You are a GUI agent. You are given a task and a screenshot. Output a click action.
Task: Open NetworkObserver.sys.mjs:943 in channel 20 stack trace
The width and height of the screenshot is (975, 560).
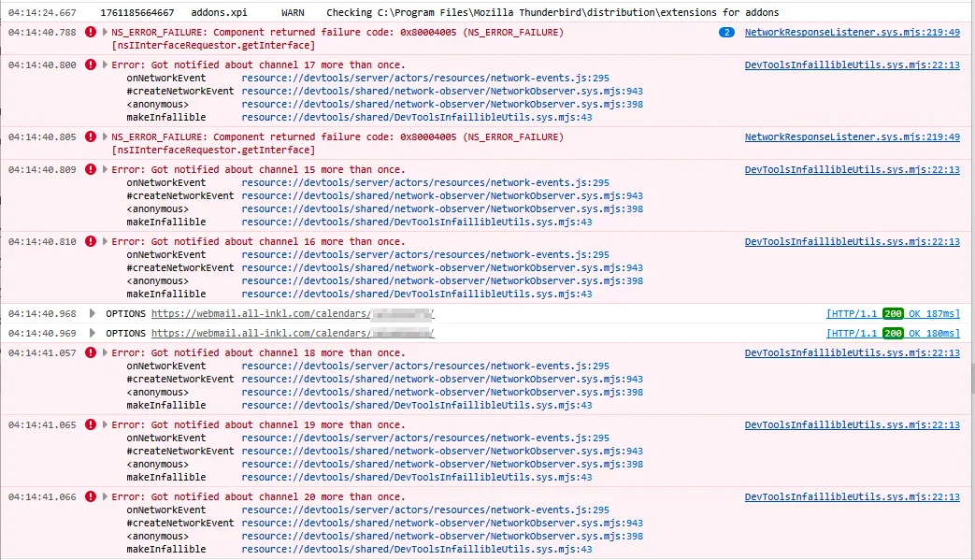click(442, 523)
